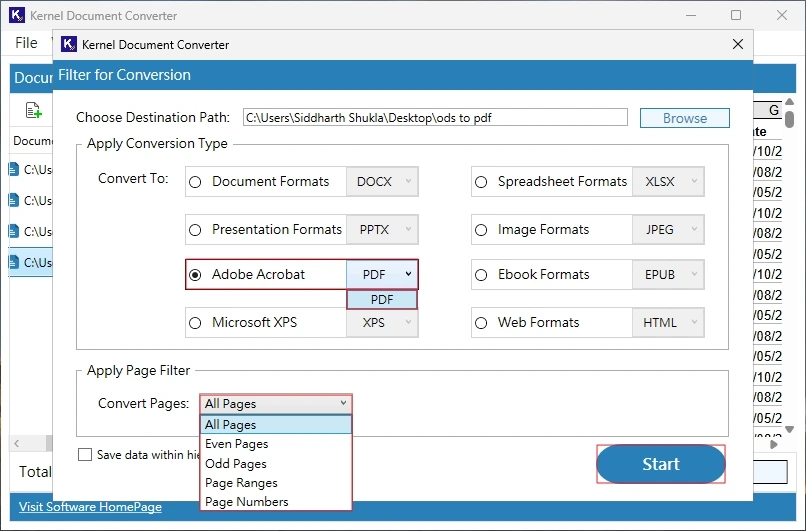This screenshot has width=806, height=531.
Task: Choose PDF from the open format list
Action: pyautogui.click(x=382, y=300)
